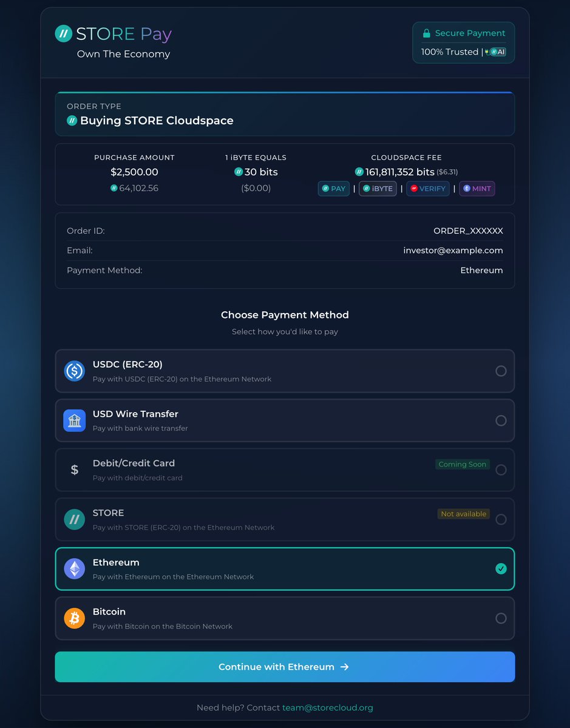Select the Debit/Credit Card radio button
Image resolution: width=570 pixels, height=728 pixels.
pyautogui.click(x=501, y=470)
